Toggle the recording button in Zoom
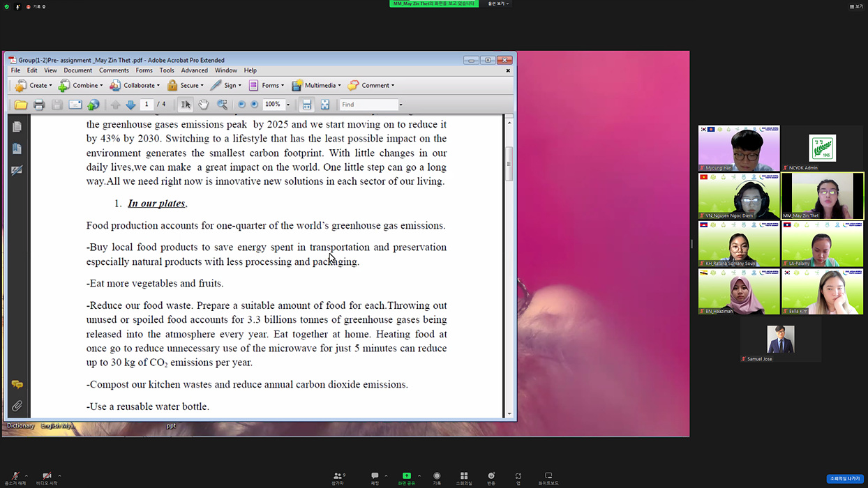The image size is (868, 488). pos(437,478)
